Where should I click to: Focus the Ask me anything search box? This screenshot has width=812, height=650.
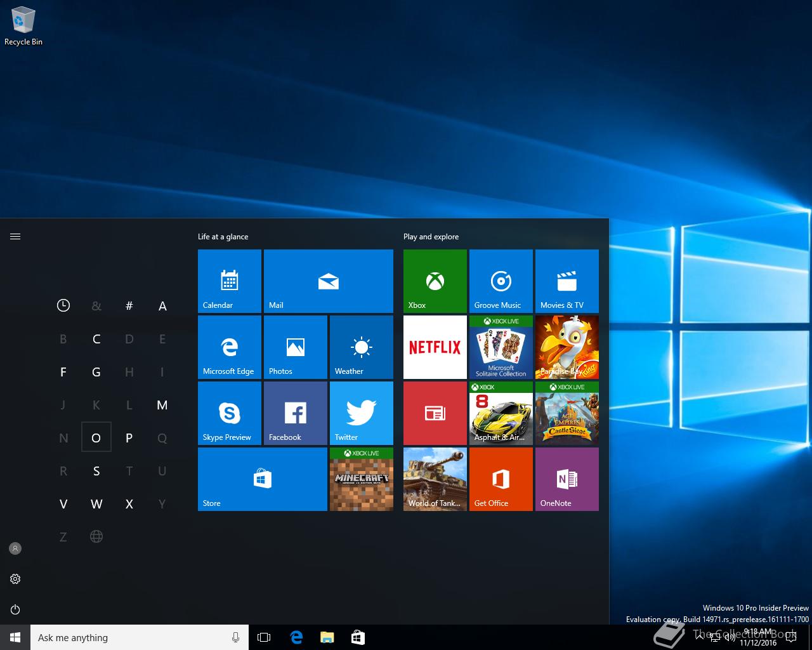(x=140, y=637)
